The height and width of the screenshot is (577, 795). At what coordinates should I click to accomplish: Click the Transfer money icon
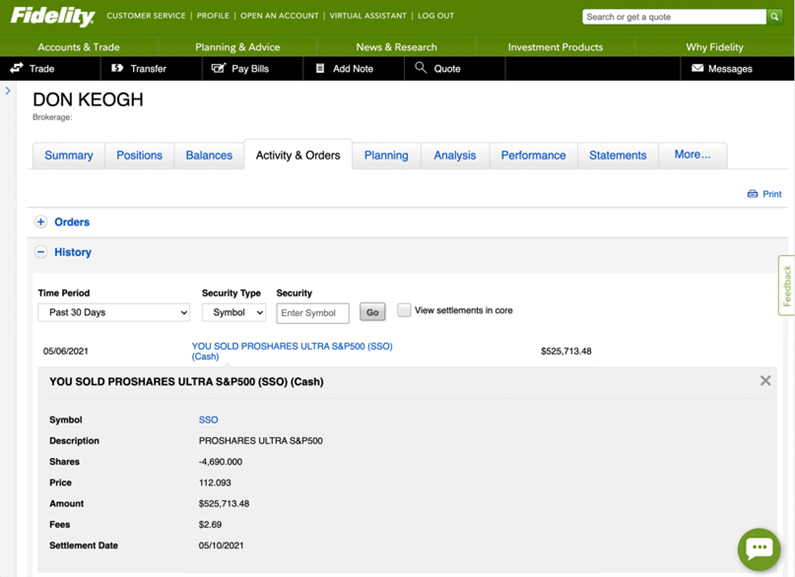point(117,68)
